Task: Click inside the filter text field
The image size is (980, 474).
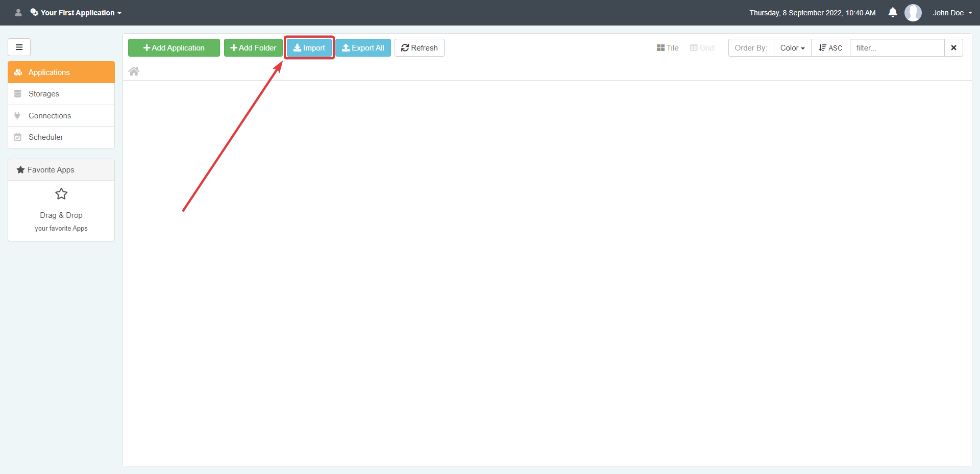Action: point(897,48)
